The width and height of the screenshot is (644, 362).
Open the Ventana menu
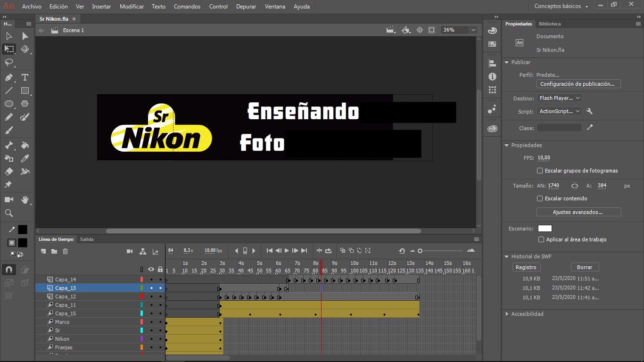[275, 7]
